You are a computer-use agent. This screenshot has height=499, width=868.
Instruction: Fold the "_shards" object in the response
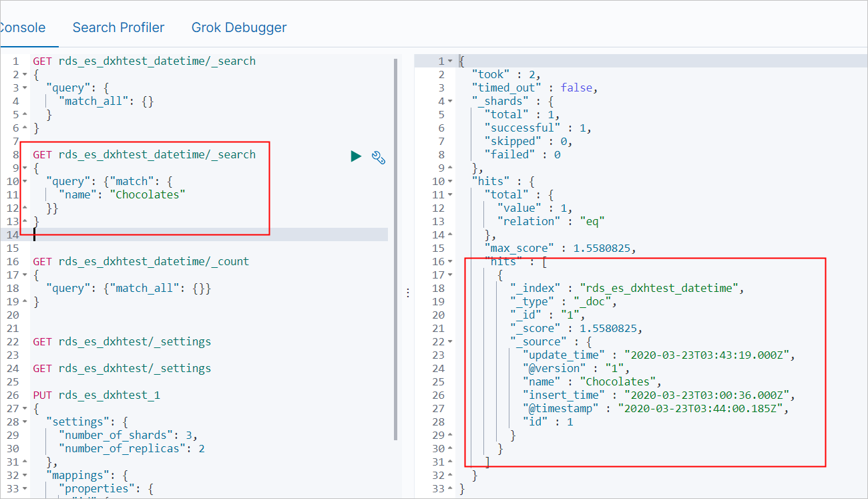coord(450,102)
